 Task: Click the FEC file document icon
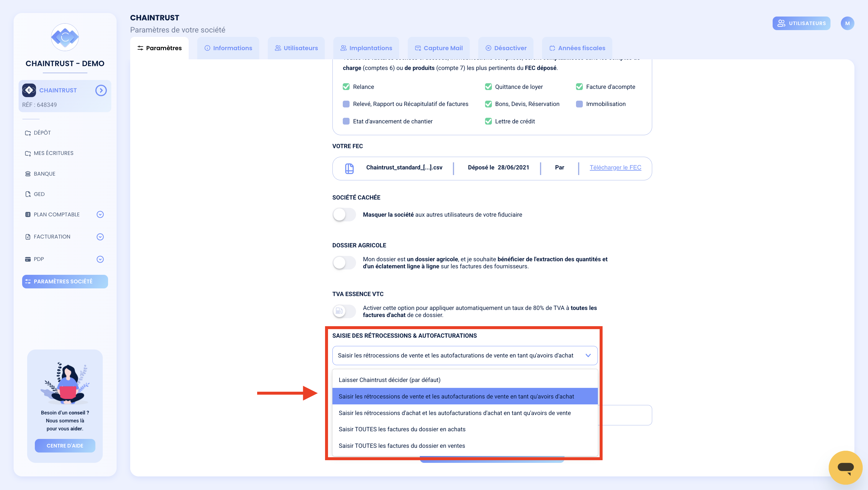tap(350, 168)
